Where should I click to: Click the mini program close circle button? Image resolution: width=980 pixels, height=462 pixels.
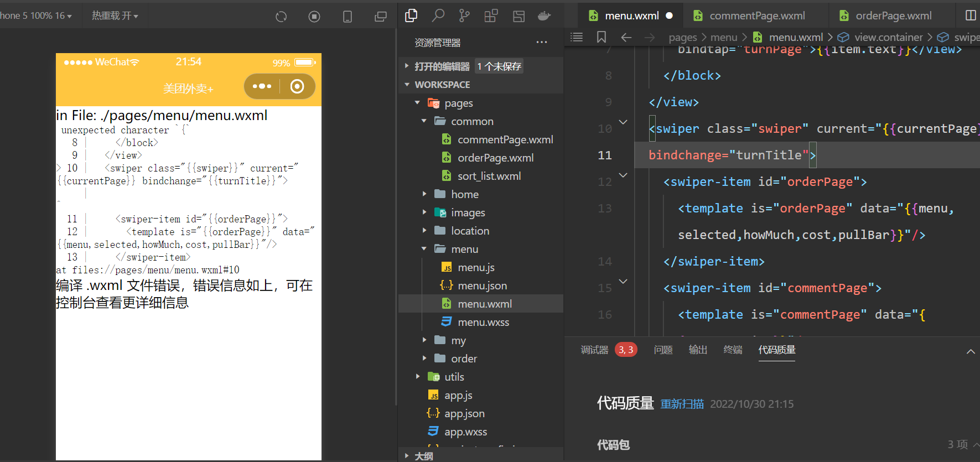297,86
